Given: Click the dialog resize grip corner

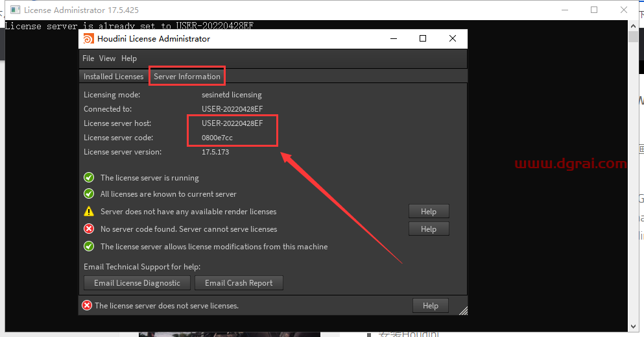Looking at the screenshot, I should coord(463,311).
